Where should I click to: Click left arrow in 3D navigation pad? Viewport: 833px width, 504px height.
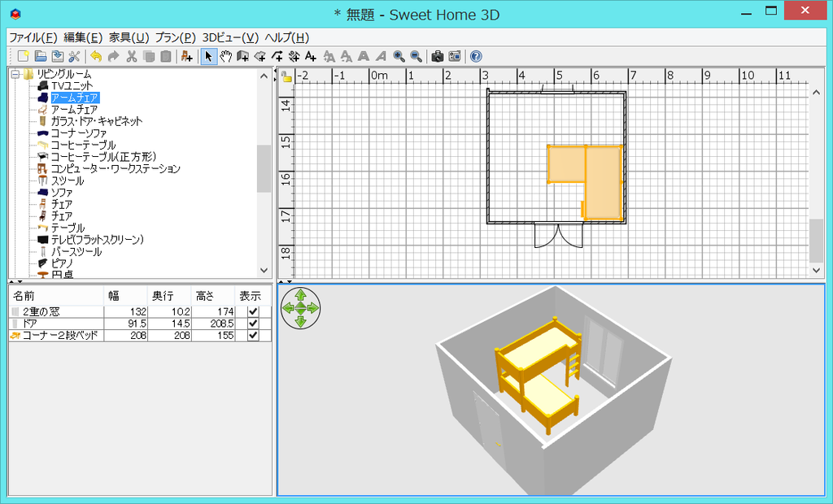point(288,308)
